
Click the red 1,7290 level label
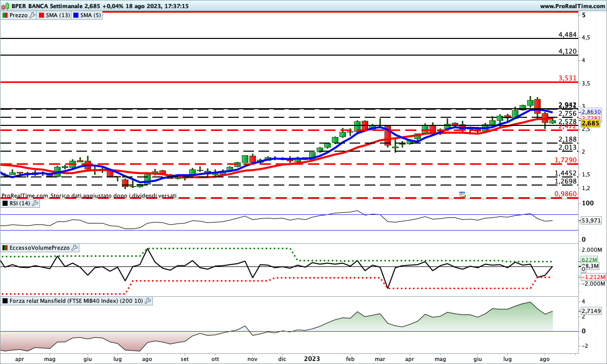click(x=566, y=160)
